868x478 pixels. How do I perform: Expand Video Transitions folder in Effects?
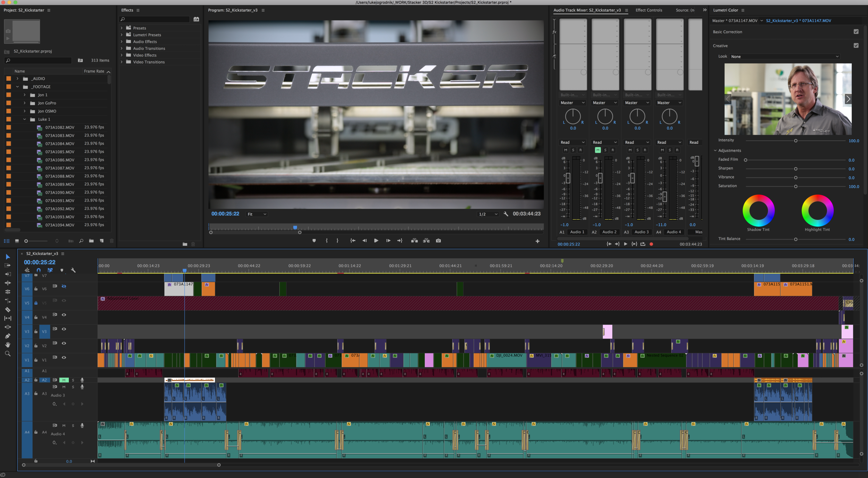(122, 62)
